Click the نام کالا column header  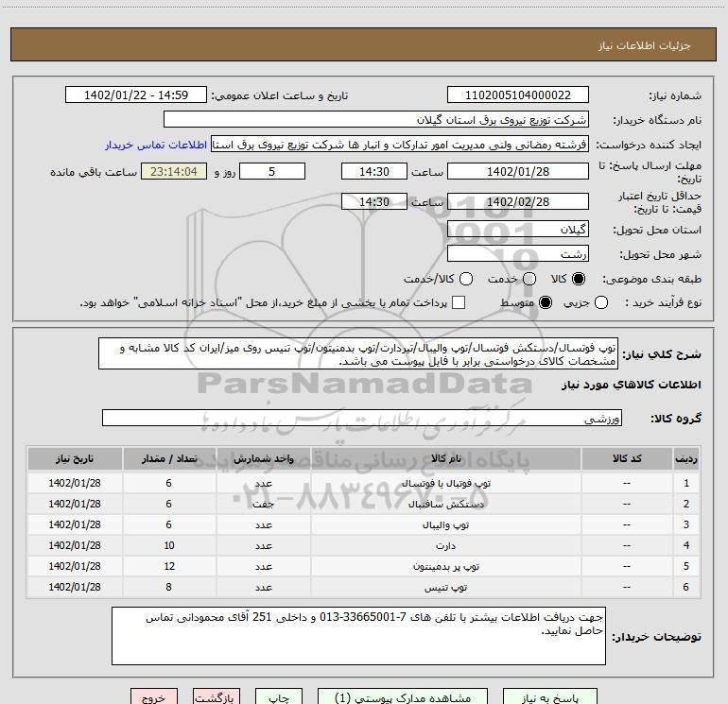point(445,458)
